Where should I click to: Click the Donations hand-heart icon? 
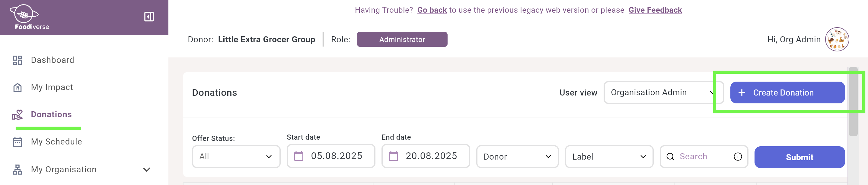(18, 115)
